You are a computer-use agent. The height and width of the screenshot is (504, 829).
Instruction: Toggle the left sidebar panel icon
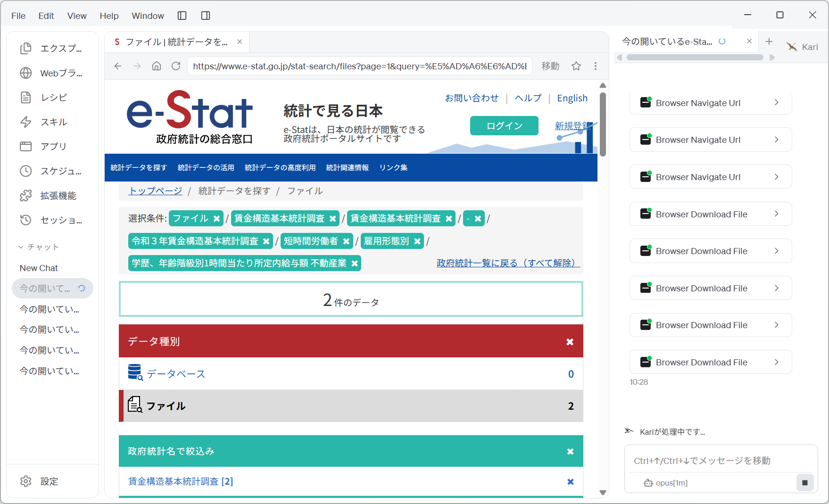coord(182,16)
